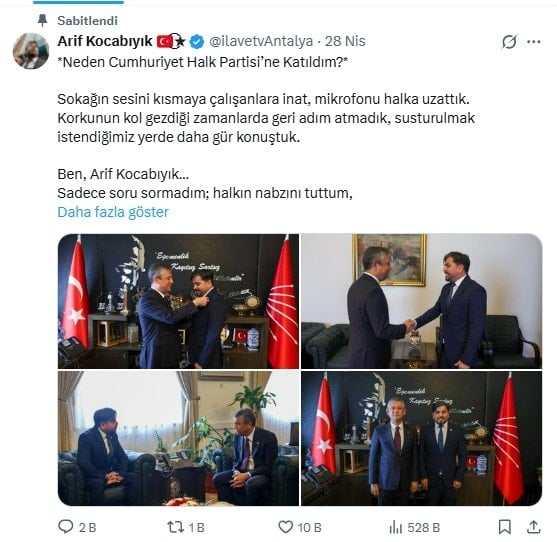The width and height of the screenshot is (557, 542).
Task: Open the handshake photo under painting
Action: (x=421, y=301)
